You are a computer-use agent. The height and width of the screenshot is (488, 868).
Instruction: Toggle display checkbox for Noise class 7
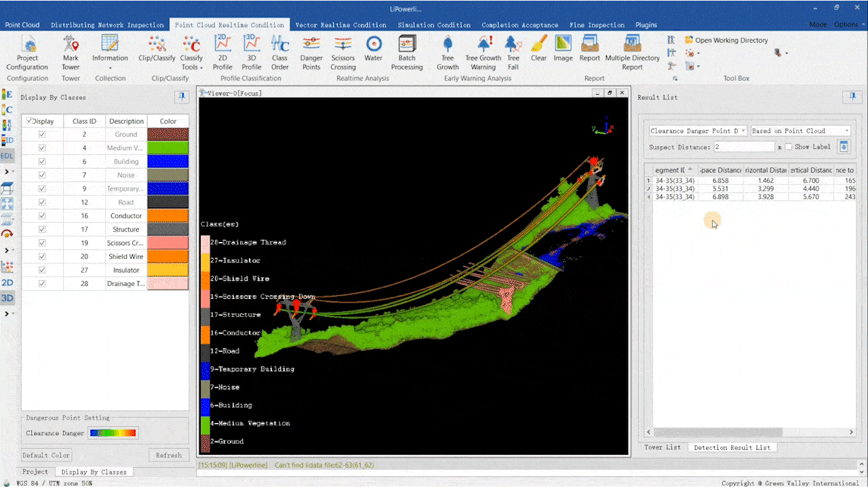[42, 175]
